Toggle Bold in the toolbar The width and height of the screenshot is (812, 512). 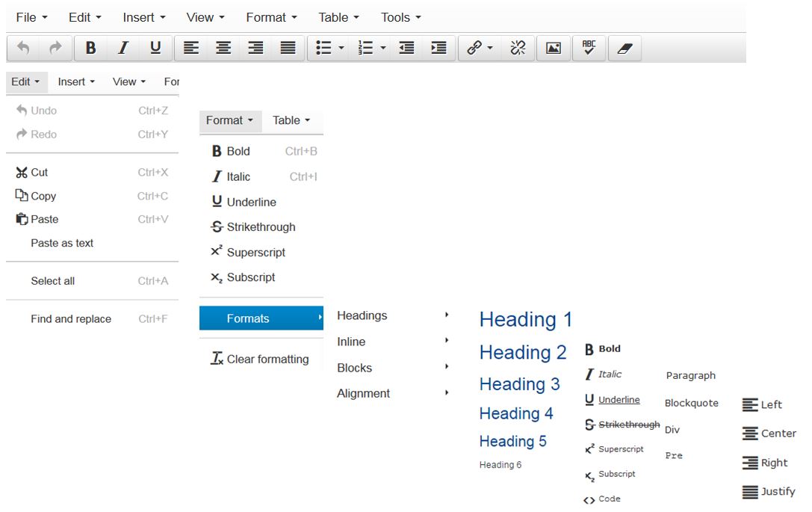[x=90, y=48]
